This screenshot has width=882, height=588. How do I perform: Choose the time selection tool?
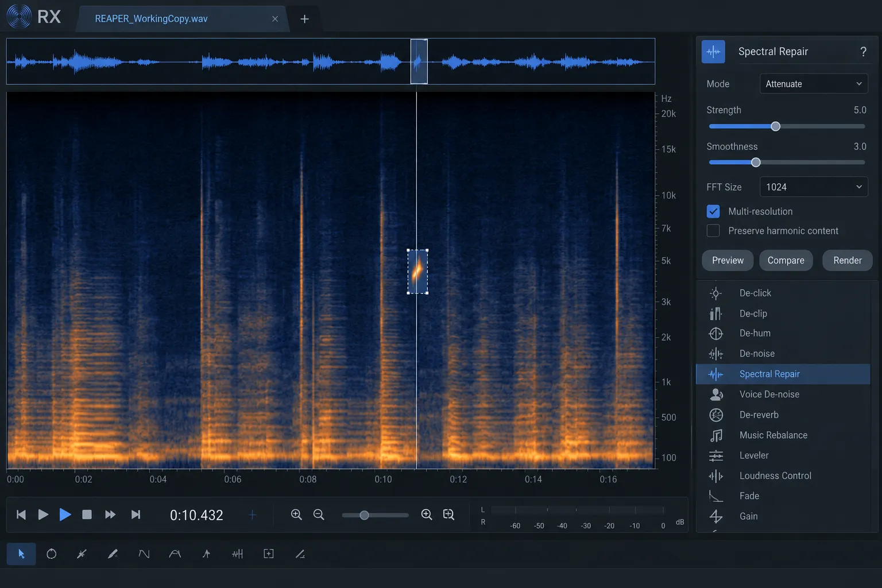tap(144, 554)
